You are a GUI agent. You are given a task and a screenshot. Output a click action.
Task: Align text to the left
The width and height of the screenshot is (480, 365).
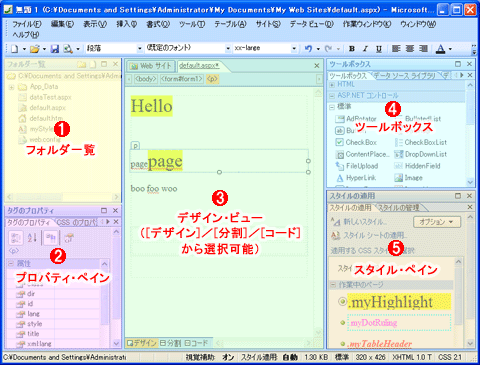pyautogui.click(x=396, y=49)
